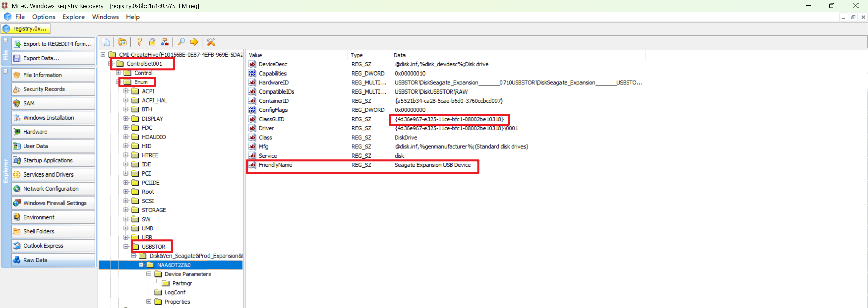
Task: Click the folder with magnifier toolbar icon
Action: [x=122, y=42]
